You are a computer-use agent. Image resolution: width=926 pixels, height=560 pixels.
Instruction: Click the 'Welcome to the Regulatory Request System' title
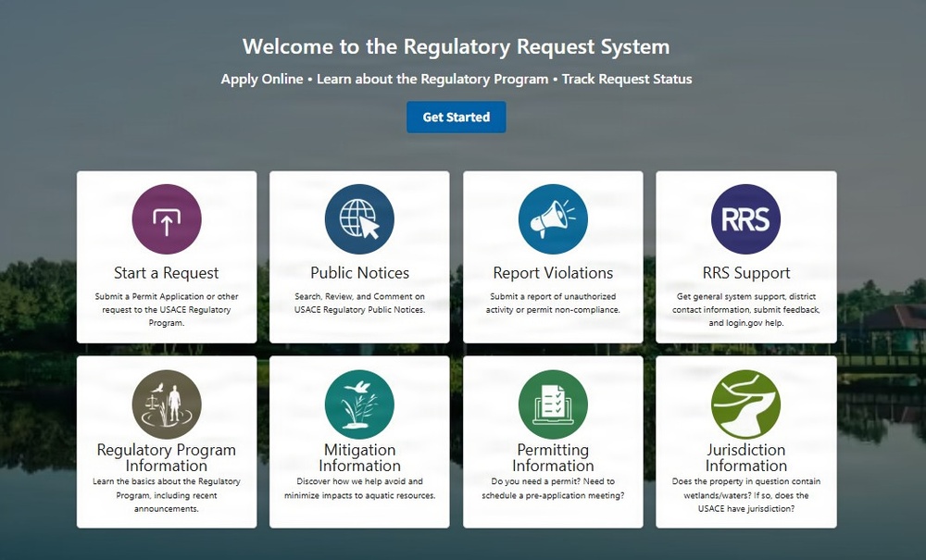click(456, 46)
